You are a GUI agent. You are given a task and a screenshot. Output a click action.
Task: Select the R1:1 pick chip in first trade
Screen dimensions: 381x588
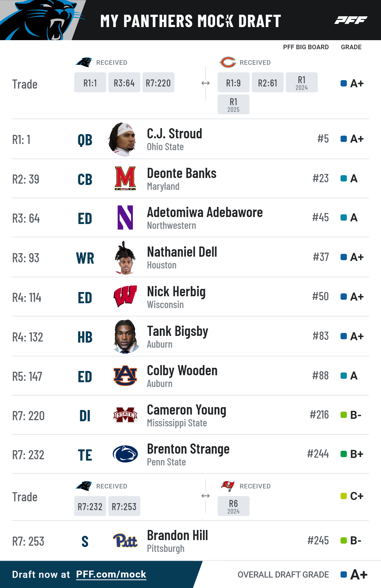[x=90, y=82]
